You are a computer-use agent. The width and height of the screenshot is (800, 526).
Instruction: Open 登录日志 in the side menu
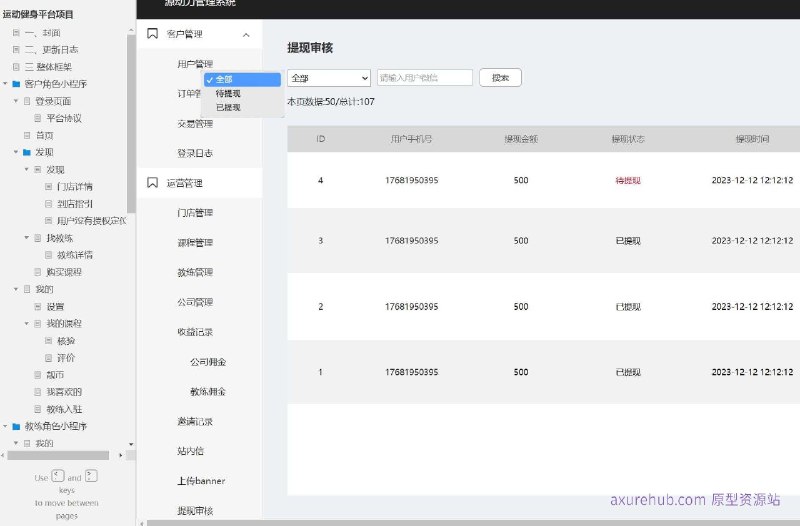point(195,153)
